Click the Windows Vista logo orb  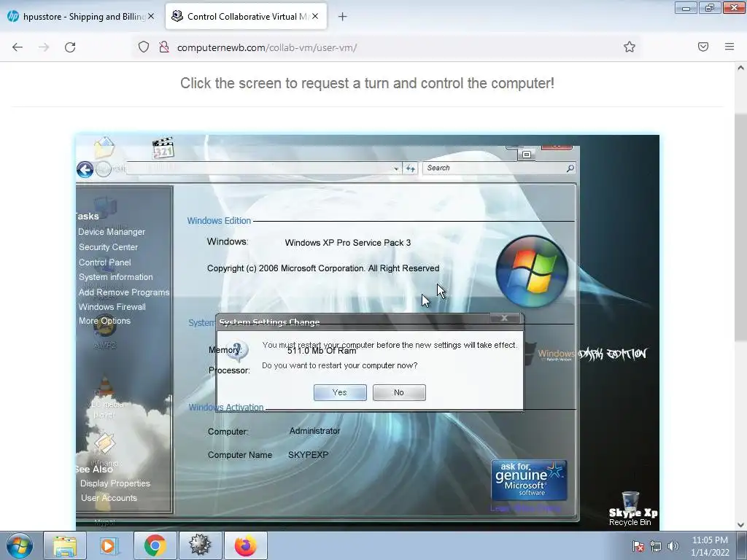(532, 271)
